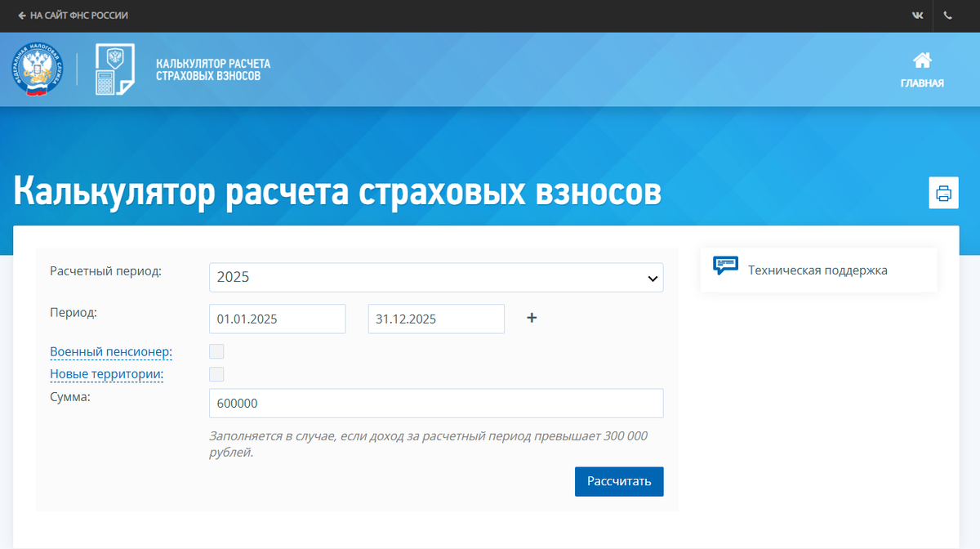Focus the period end date field 31.12.2025
This screenshot has height=549, width=980.
436,319
